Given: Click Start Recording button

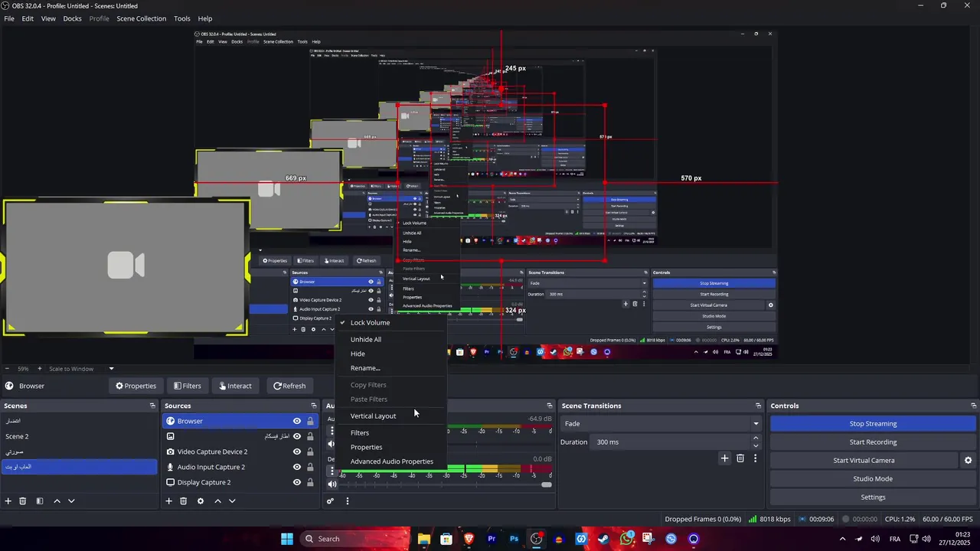Looking at the screenshot, I should tap(873, 442).
